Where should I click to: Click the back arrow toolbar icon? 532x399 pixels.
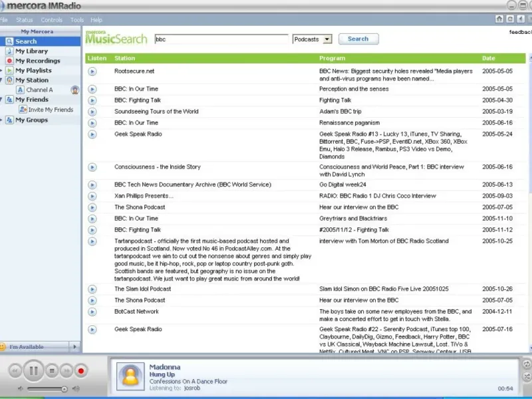521,19
